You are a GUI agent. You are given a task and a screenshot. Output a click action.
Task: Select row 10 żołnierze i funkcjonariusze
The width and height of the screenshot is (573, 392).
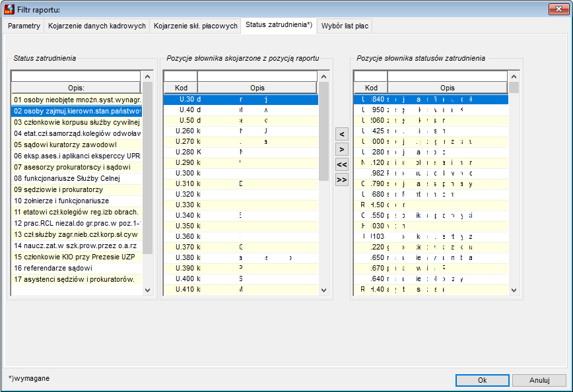point(77,201)
